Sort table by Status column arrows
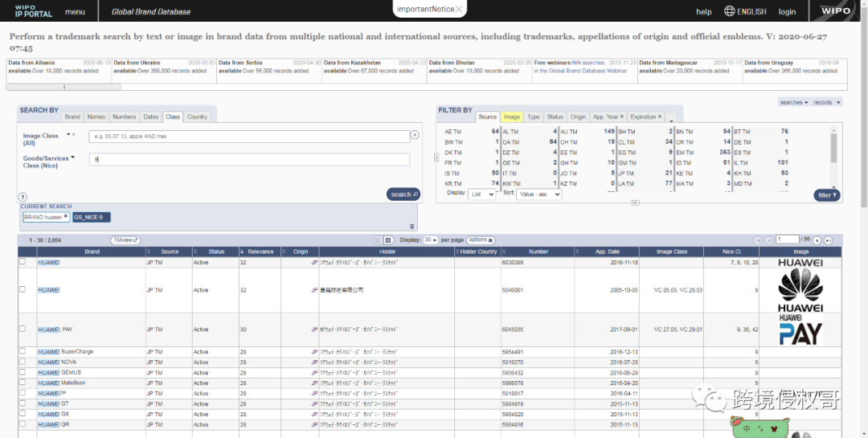 [x=196, y=252]
